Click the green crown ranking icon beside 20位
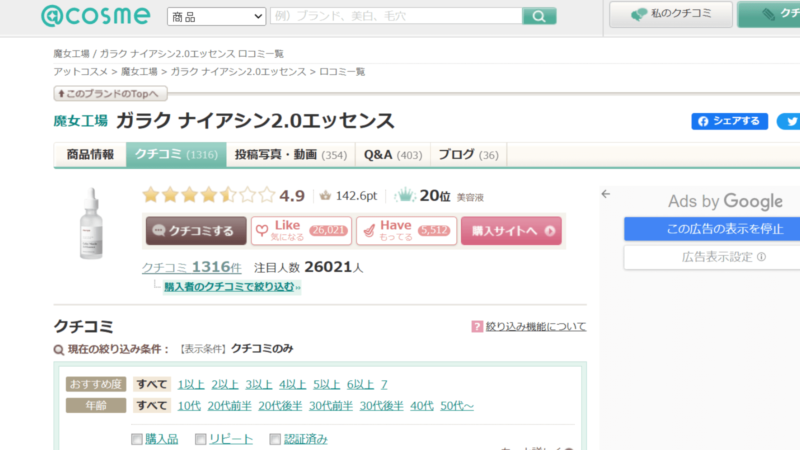 tap(405, 195)
